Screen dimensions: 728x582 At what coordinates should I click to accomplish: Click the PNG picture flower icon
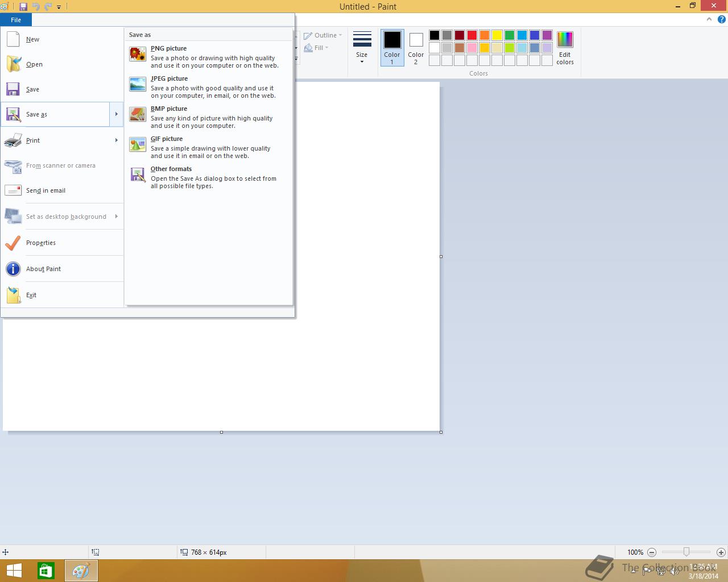click(x=138, y=54)
